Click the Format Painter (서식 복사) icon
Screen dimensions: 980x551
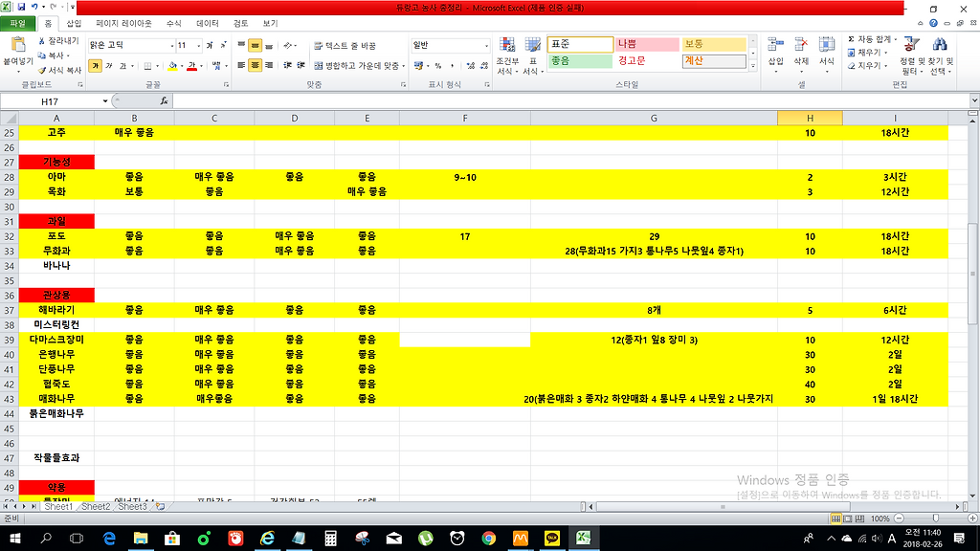[x=42, y=70]
